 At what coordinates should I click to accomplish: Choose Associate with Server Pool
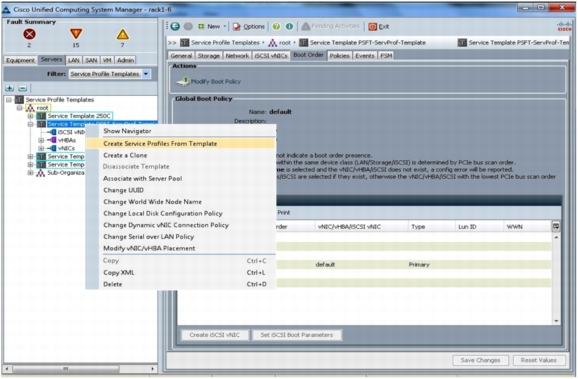(181, 178)
